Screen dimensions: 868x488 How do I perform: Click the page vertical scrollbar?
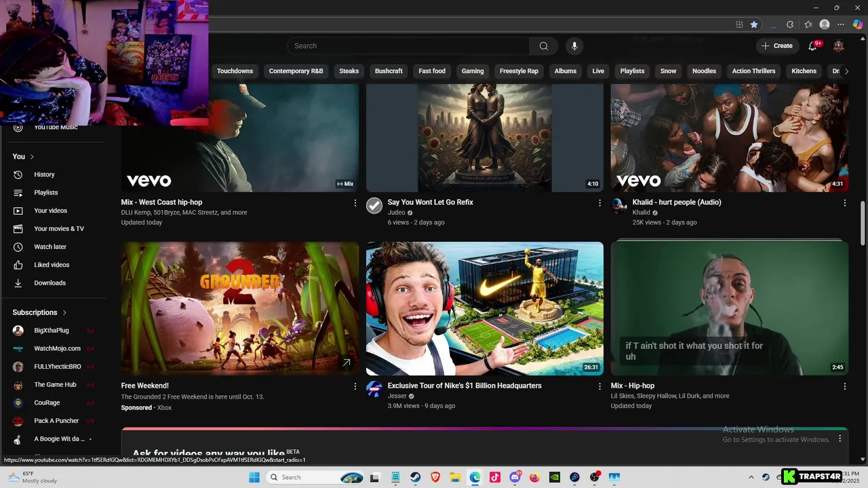point(863,224)
